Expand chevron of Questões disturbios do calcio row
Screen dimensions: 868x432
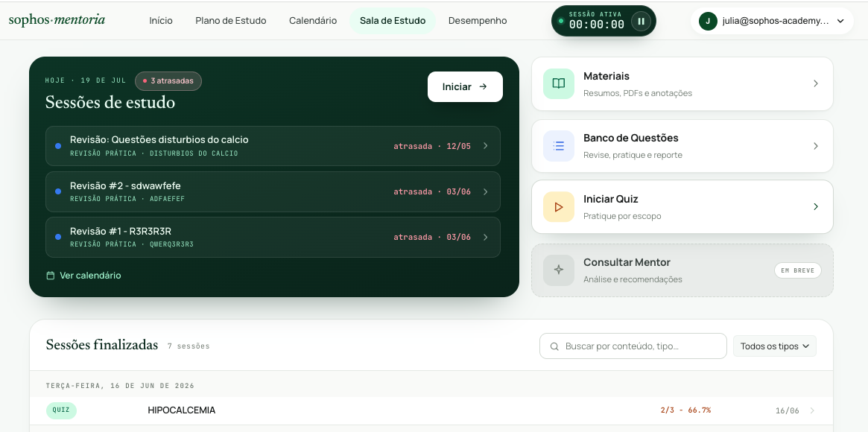tap(486, 146)
